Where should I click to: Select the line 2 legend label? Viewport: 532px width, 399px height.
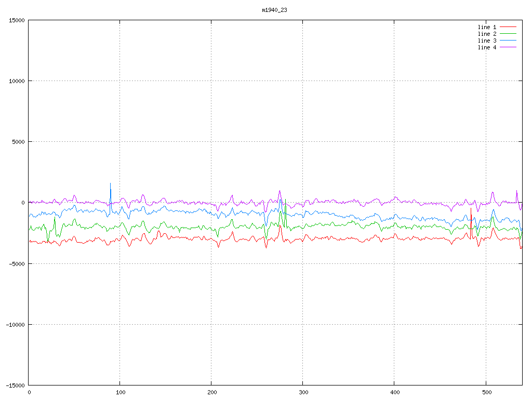(x=487, y=34)
